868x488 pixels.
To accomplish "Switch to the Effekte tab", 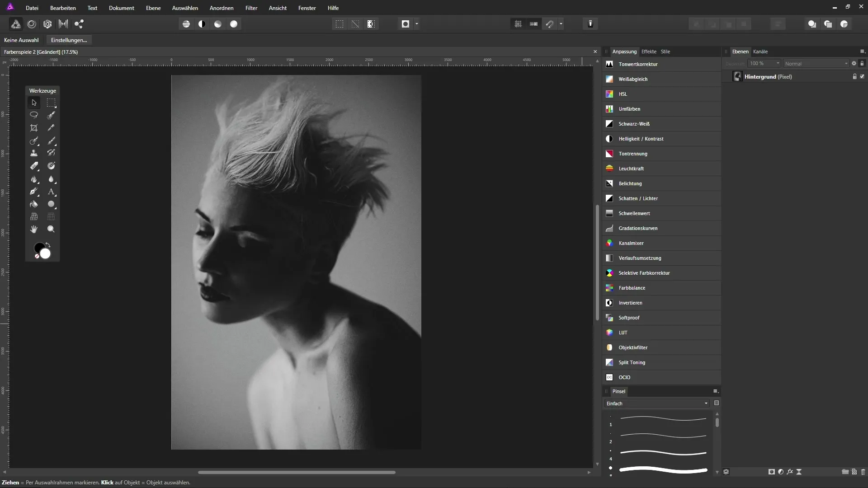I will (649, 52).
